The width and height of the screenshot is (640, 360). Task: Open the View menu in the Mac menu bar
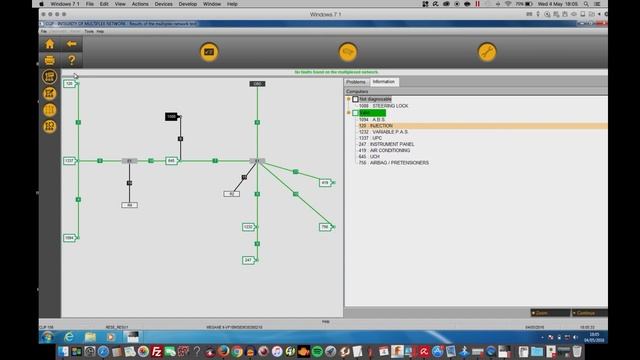[x=120, y=4]
